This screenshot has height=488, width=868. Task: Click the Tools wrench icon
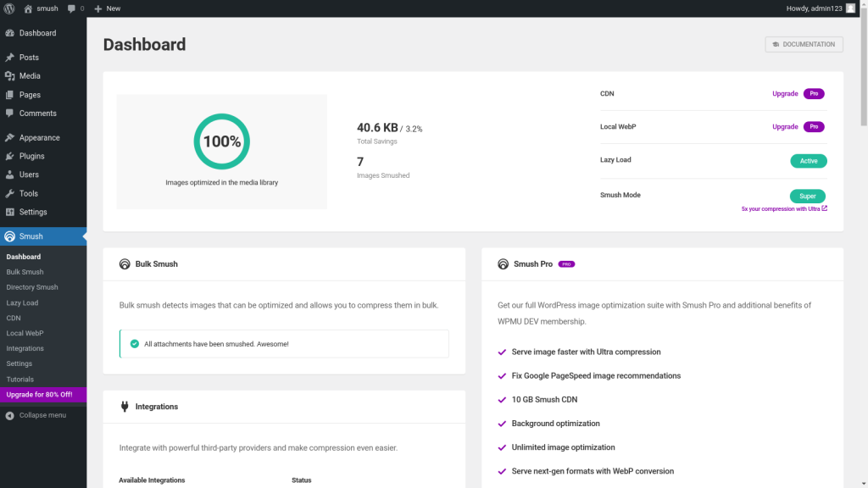9,193
